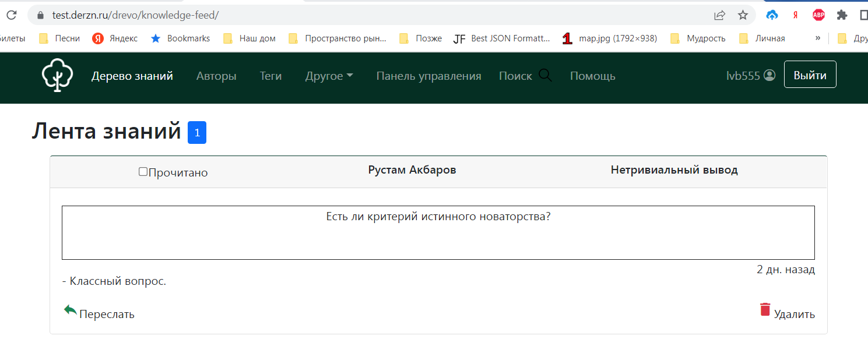Select Авторы in the navigation menu
This screenshot has width=868, height=346.
(x=216, y=75)
